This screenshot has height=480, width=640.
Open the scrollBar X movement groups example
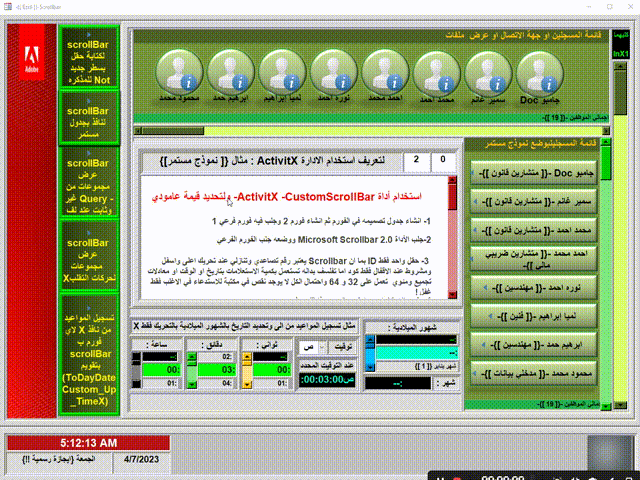click(x=89, y=255)
